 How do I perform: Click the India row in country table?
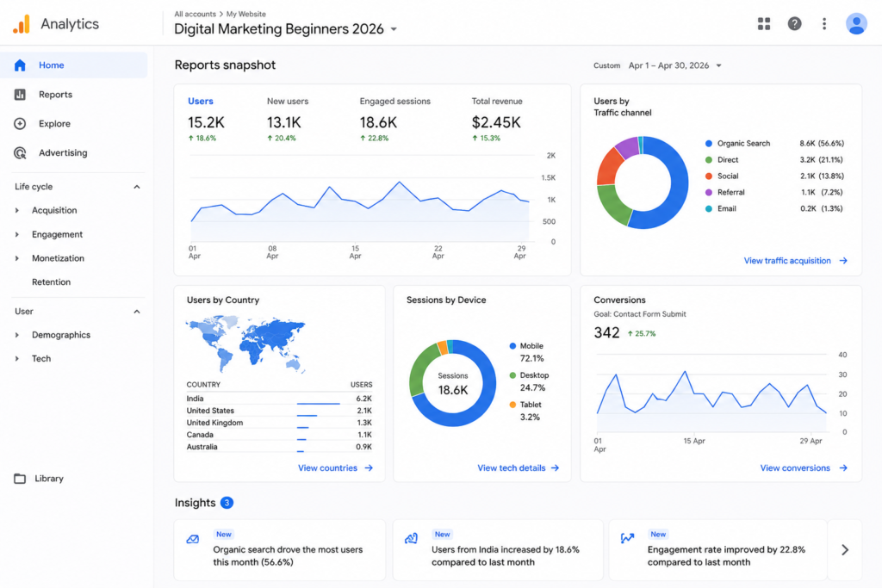pyautogui.click(x=279, y=399)
